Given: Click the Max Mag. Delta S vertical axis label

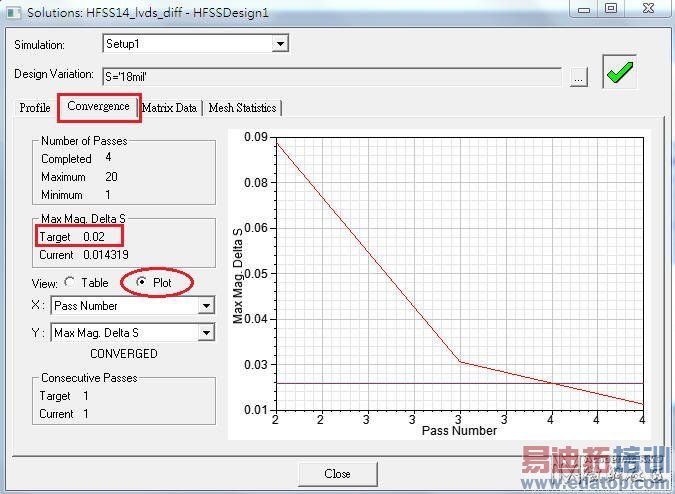Looking at the screenshot, I should coord(238,276).
